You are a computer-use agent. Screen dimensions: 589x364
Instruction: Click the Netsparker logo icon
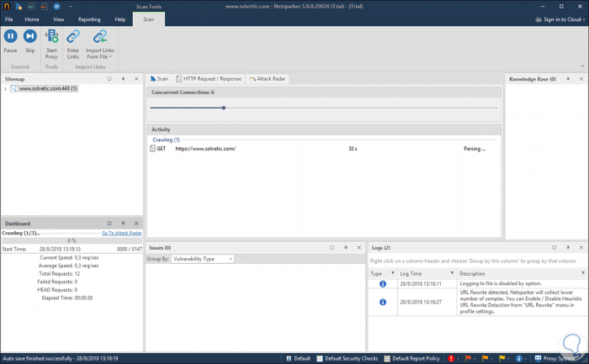[7, 7]
